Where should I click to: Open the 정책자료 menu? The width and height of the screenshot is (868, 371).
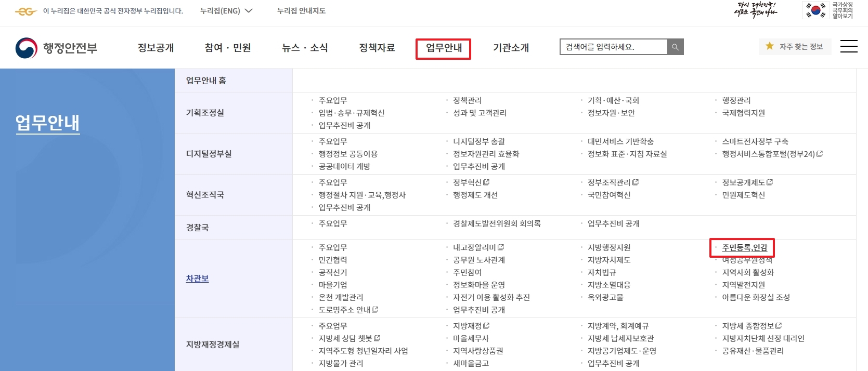tap(377, 48)
